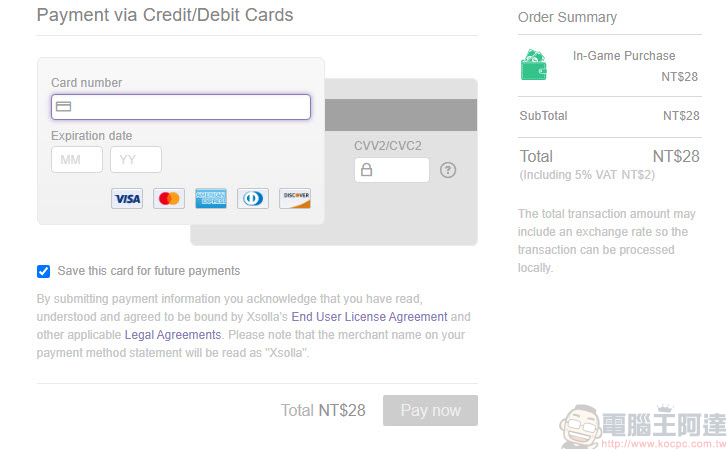This screenshot has width=728, height=463.
Task: Uncheck Save this card for future payments
Action: pyautogui.click(x=43, y=271)
